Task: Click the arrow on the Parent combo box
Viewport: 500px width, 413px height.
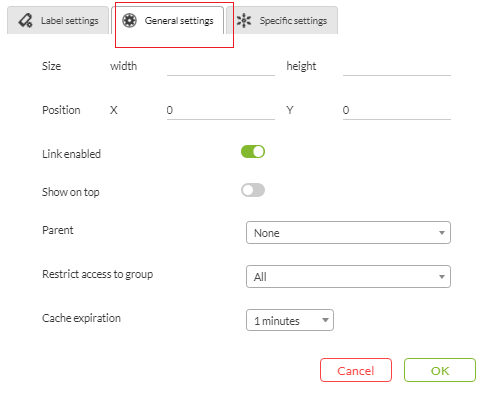Action: click(442, 233)
